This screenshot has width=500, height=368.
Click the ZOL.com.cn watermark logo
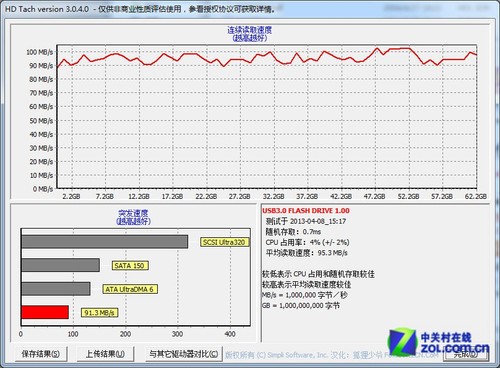[x=438, y=342]
